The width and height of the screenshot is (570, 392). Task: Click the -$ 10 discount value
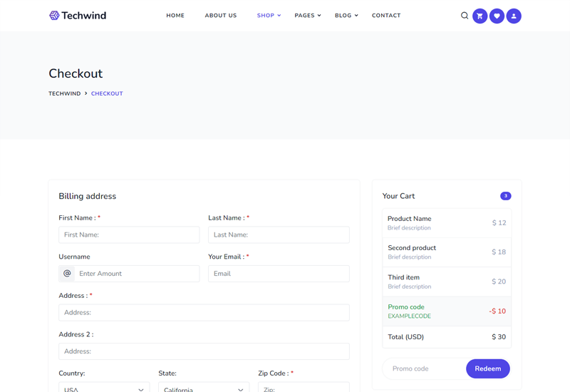pos(497,311)
